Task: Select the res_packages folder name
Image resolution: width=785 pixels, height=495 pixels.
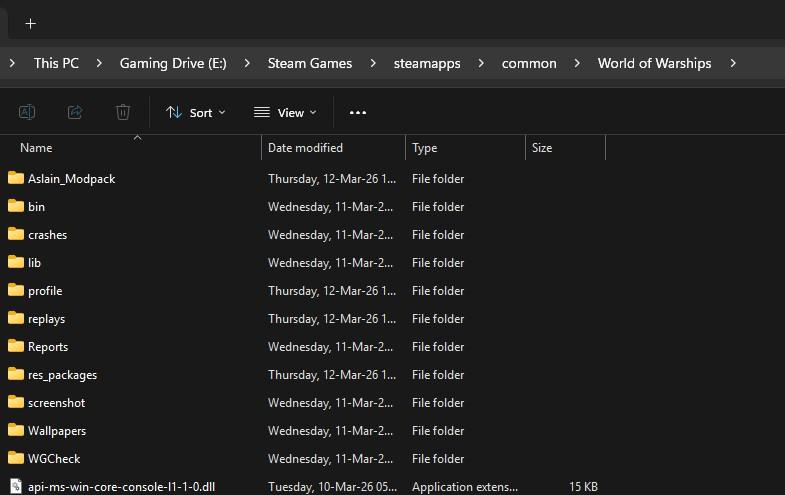Action: (63, 375)
